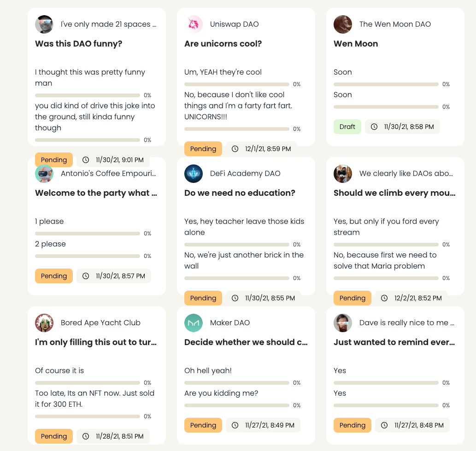Open the "Wen Moon" proposal
The height and width of the screenshot is (451, 476).
click(x=356, y=44)
